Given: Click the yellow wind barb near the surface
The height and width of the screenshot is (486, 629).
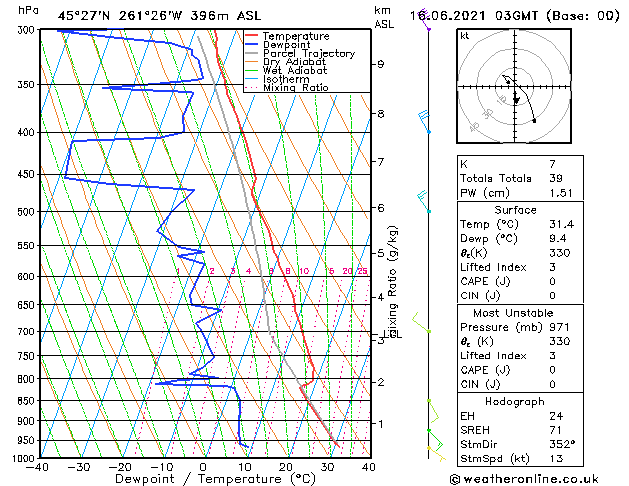Looking at the screenshot, I should [436, 454].
